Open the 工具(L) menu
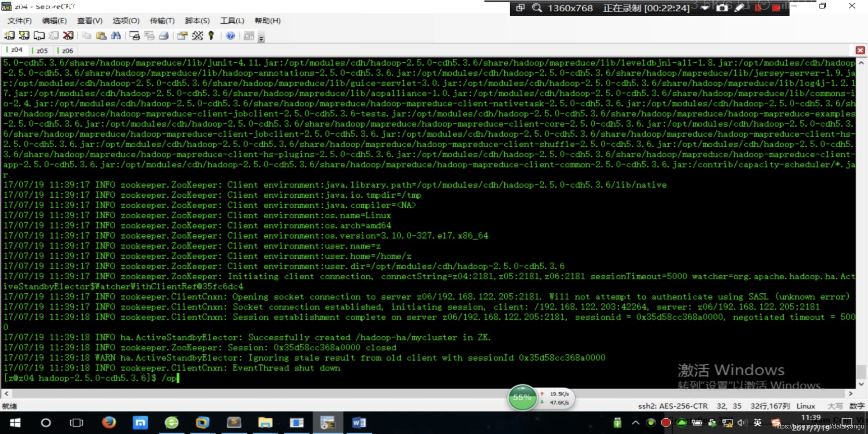868x434 pixels. coord(232,20)
